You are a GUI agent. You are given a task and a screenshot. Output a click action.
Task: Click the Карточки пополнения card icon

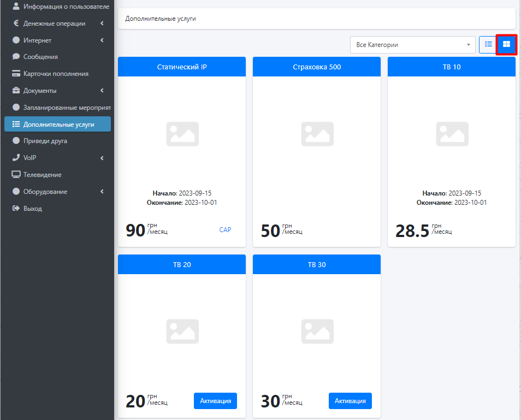coord(16,74)
